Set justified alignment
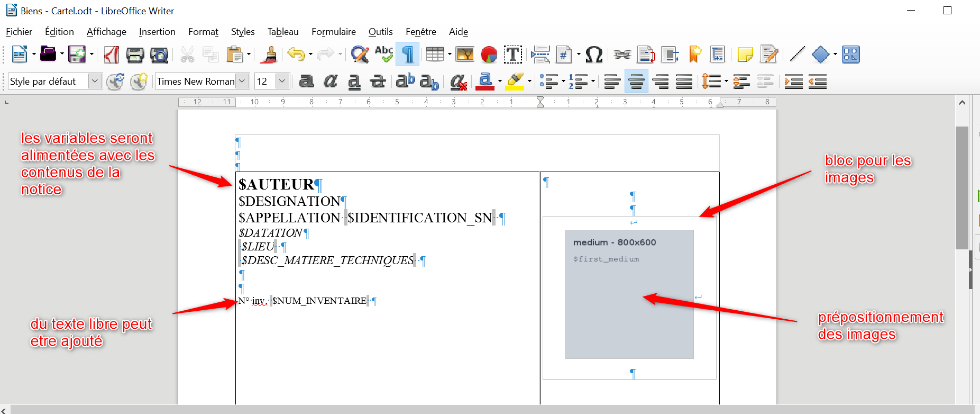This screenshot has width=980, height=414. (x=684, y=82)
